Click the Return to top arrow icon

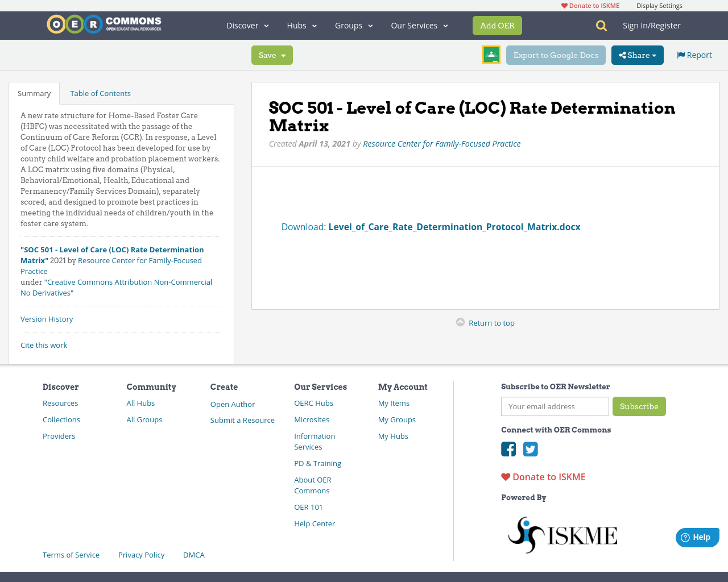[461, 322]
